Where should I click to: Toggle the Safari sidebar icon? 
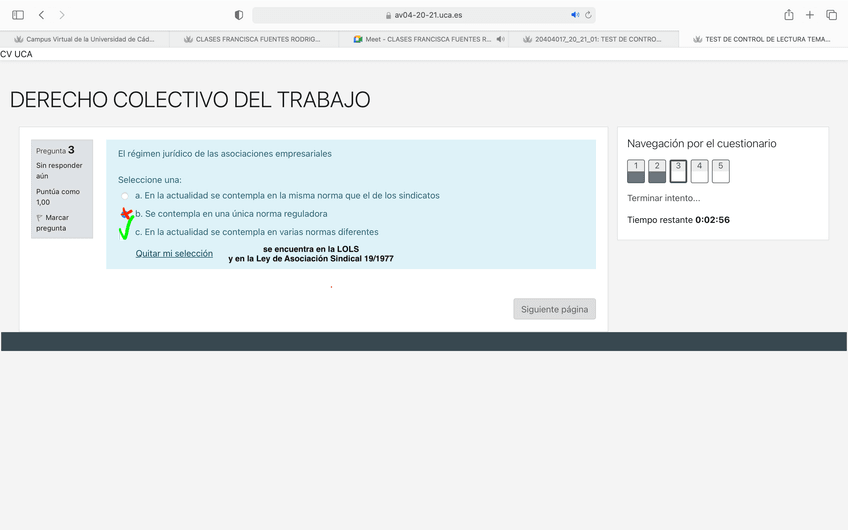(x=18, y=15)
